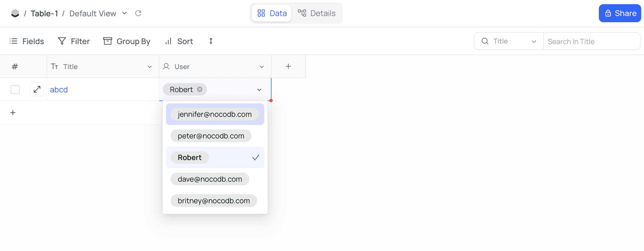Image resolution: width=644 pixels, height=251 pixels.
Task: Switch to the Details tab
Action: 317,13
